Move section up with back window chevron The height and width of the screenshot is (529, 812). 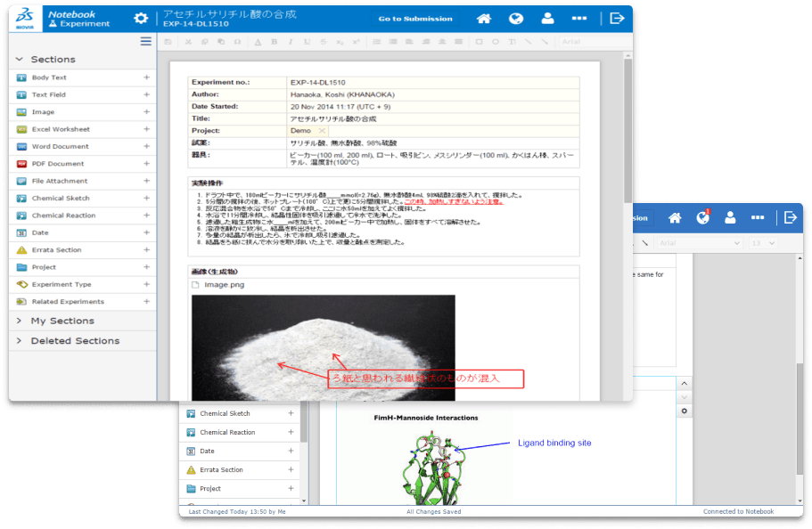point(684,384)
